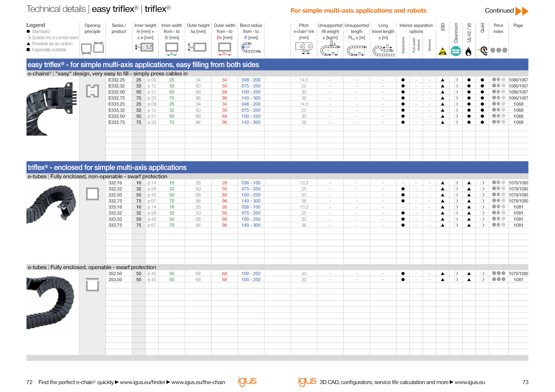This screenshot has height=392, width=555.
Task: Click page reference 1078/1080 for 352.50
Action: pyautogui.click(x=518, y=274)
